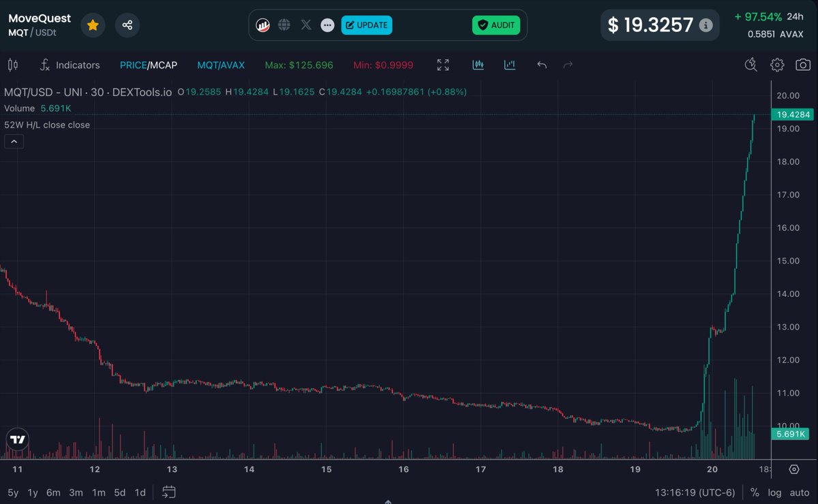
Task: Click the Max: $125.696 label
Action: click(x=299, y=65)
